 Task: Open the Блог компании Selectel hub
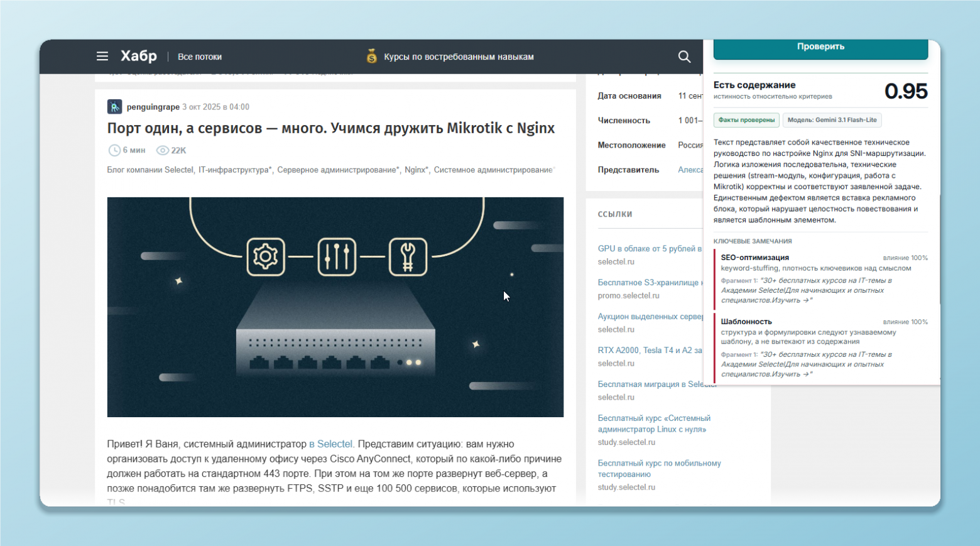(x=150, y=170)
